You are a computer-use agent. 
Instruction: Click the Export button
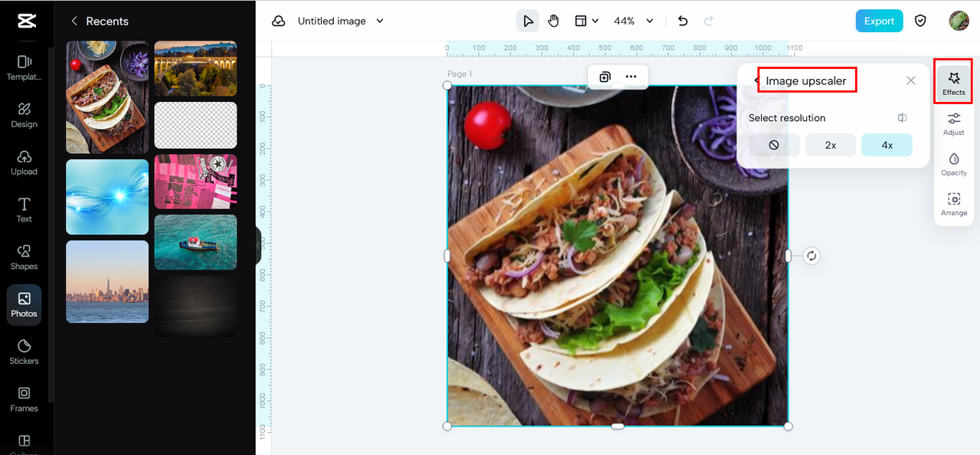point(879,21)
